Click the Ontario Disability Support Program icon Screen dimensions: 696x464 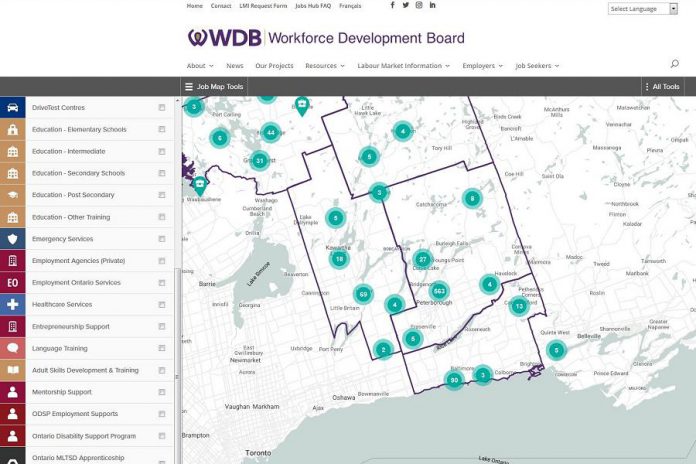12,436
